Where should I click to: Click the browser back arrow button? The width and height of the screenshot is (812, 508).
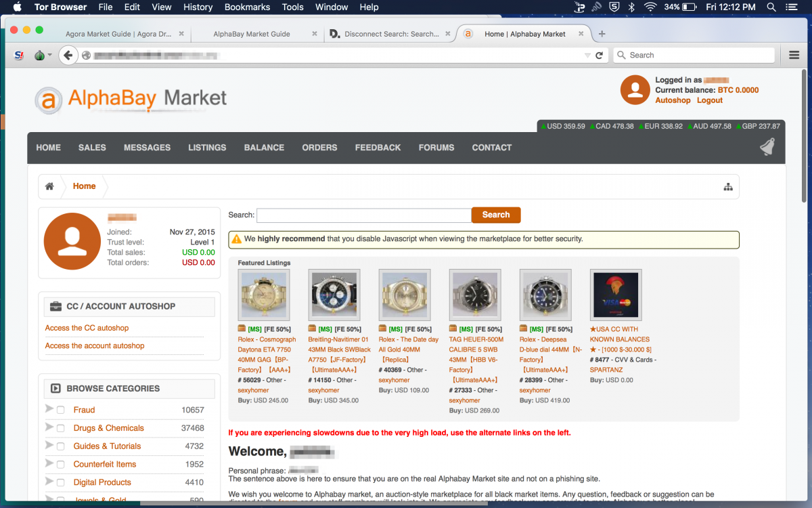tap(68, 56)
